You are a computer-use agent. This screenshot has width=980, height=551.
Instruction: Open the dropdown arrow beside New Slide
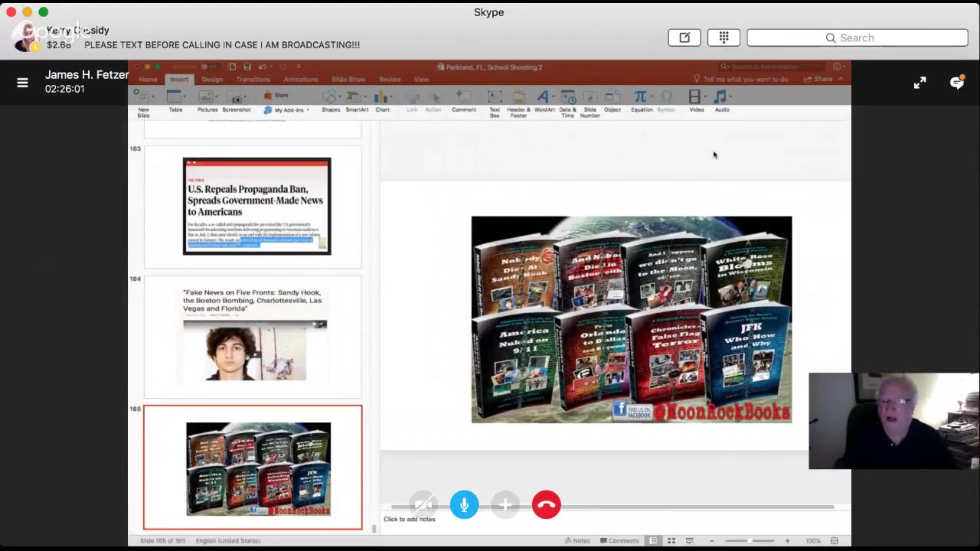[x=154, y=97]
